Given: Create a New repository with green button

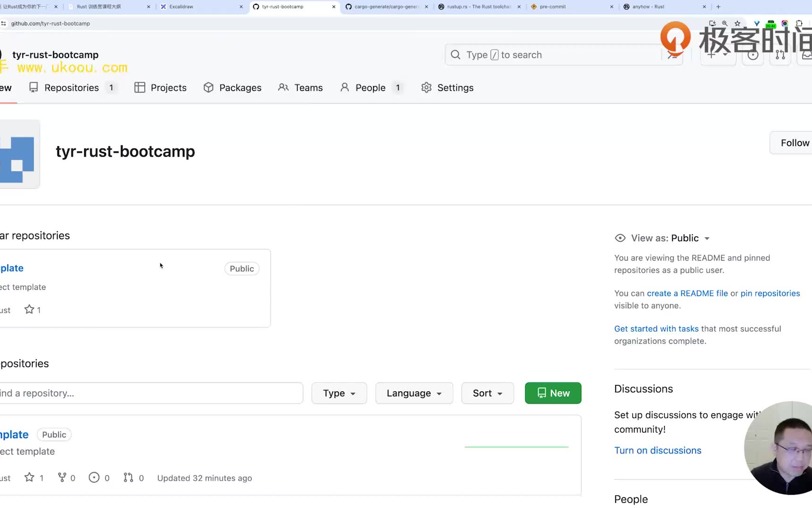Looking at the screenshot, I should [x=553, y=393].
